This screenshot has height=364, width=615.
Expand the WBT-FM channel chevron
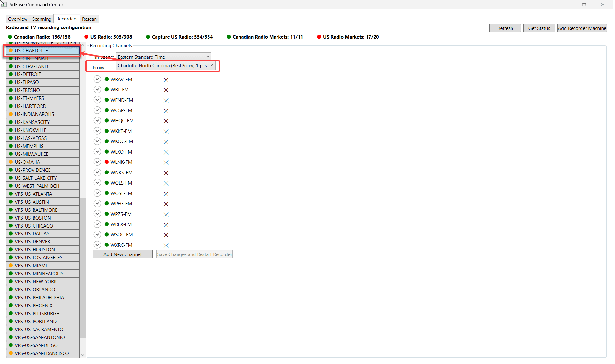[x=97, y=89]
